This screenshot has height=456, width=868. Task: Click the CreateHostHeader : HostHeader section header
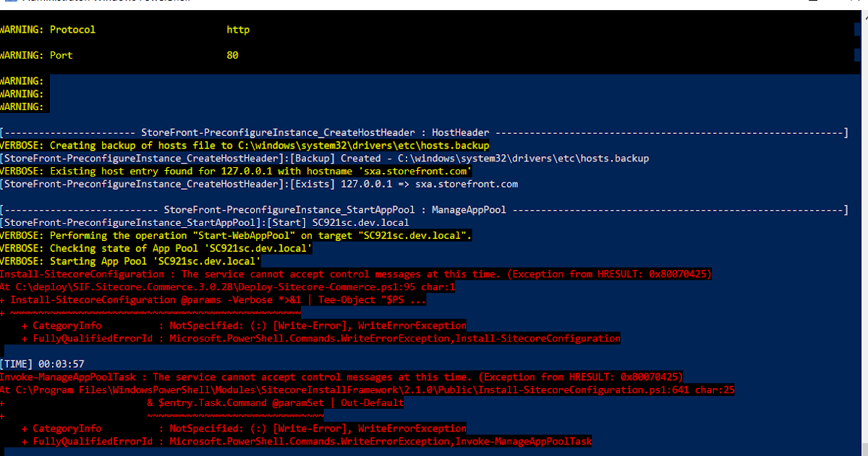click(423, 132)
